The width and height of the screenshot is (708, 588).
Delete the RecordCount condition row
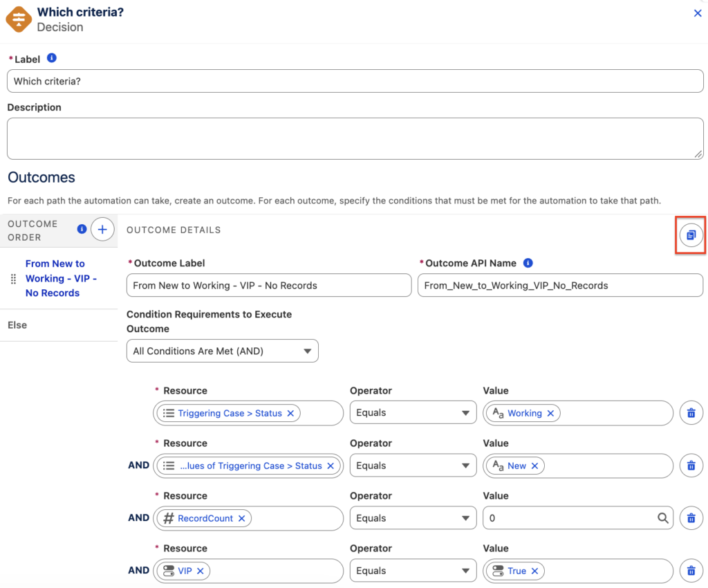(691, 518)
